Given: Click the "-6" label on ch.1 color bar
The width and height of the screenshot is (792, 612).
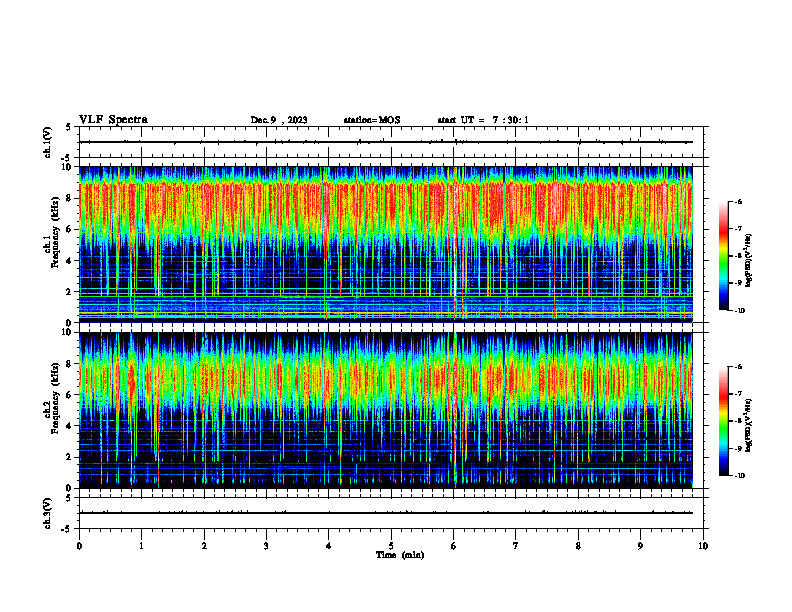Looking at the screenshot, I should pos(738,201).
